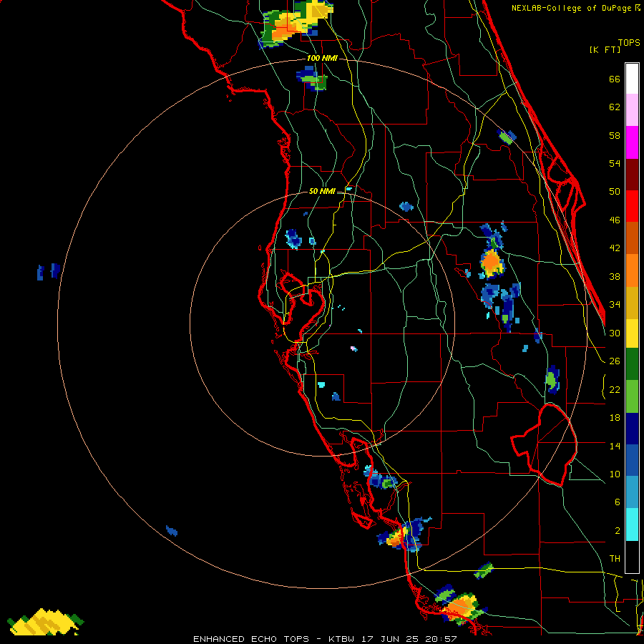Click the 30 legend value
The height and width of the screenshot is (644, 644).
[615, 333]
